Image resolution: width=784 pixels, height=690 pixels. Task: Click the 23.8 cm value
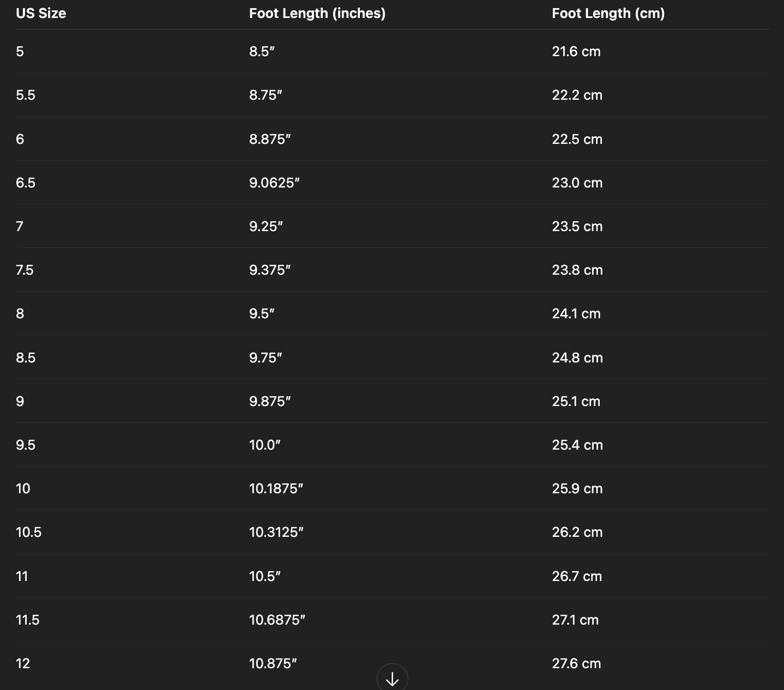pos(577,270)
